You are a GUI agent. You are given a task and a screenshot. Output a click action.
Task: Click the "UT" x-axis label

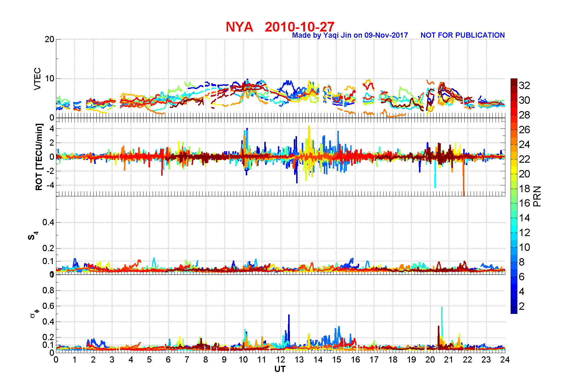pyautogui.click(x=280, y=369)
